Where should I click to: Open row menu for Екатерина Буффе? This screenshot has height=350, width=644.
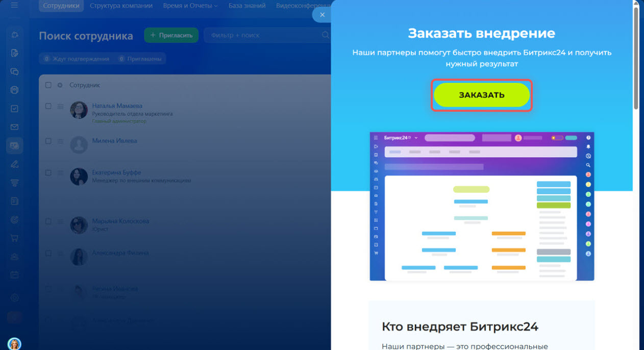pos(60,173)
